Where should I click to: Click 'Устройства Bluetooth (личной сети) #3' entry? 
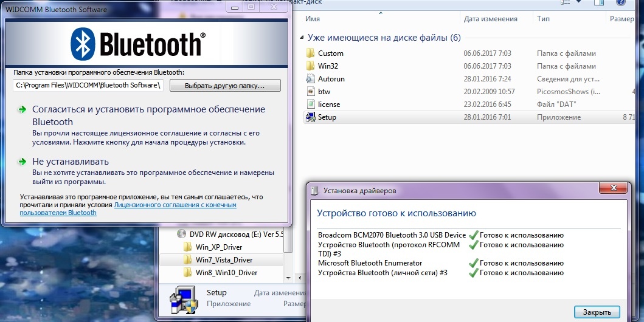[383, 272]
